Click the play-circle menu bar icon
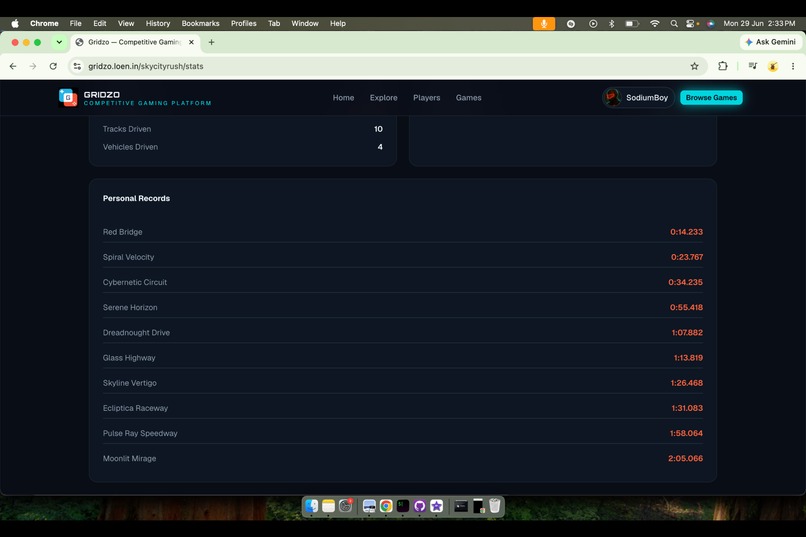This screenshot has height=537, width=806. [593, 23]
